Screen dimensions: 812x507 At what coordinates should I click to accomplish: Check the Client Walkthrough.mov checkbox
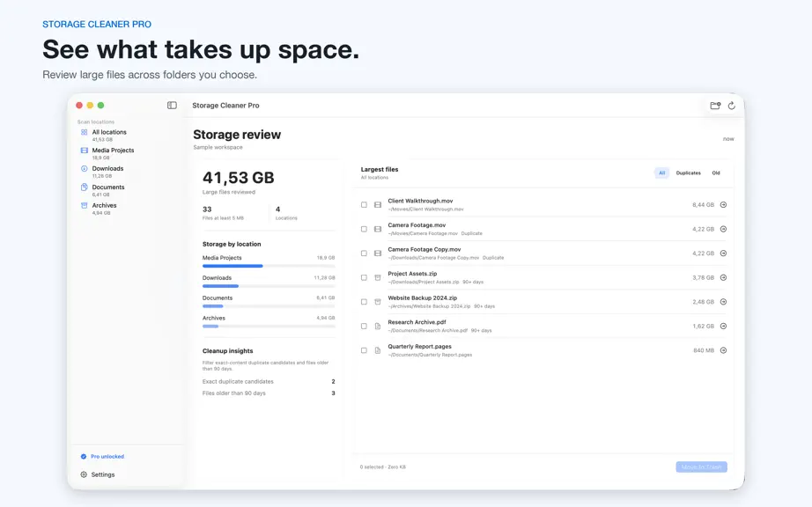(x=364, y=205)
